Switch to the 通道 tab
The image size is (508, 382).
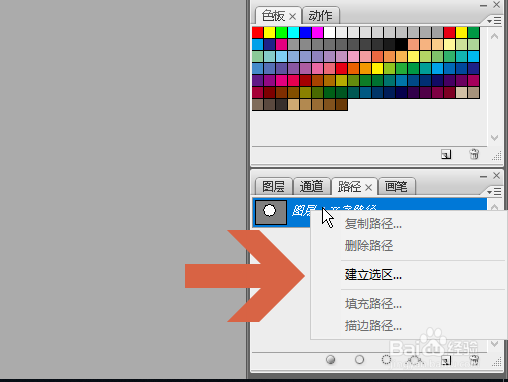point(312,186)
